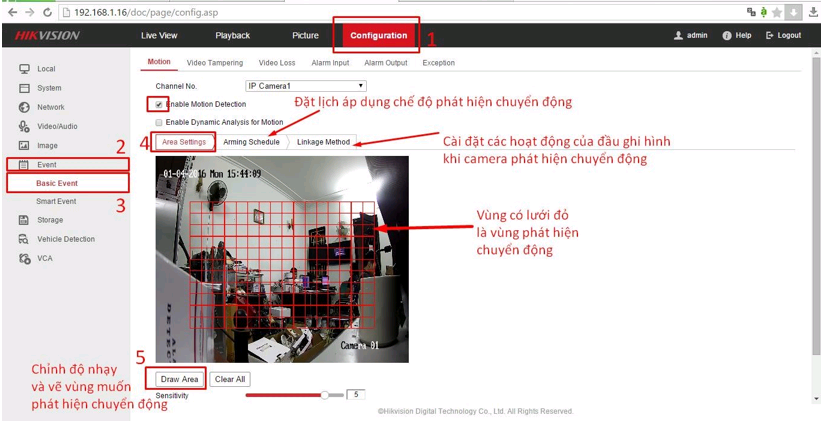Open Storage section in sidebar
Viewport: 822px width, 432px height.
pyautogui.click(x=49, y=220)
